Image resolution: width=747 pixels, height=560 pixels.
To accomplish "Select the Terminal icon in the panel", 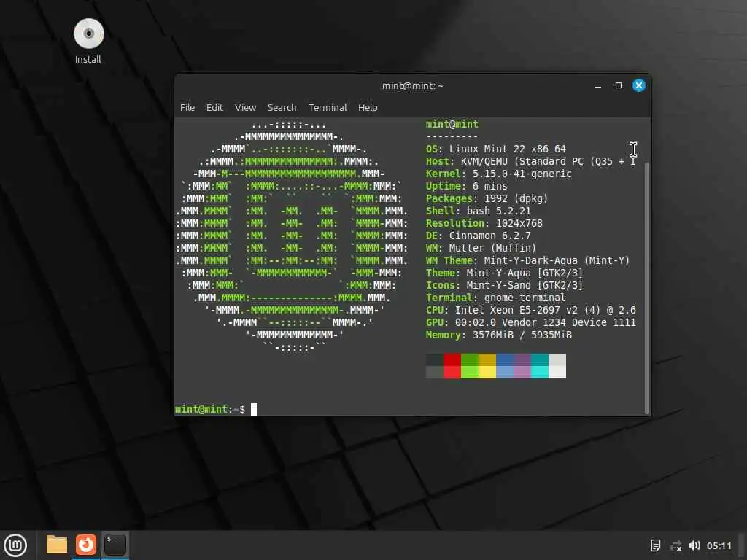I will 115,545.
